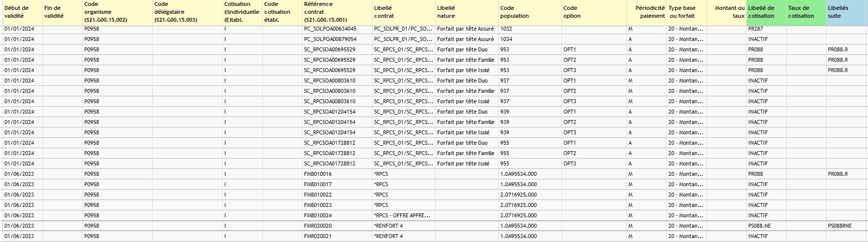The width and height of the screenshot is (868, 242).
Task: Select the *RPCS - OFFRE APPRE... contract label cell
Action: [x=404, y=215]
